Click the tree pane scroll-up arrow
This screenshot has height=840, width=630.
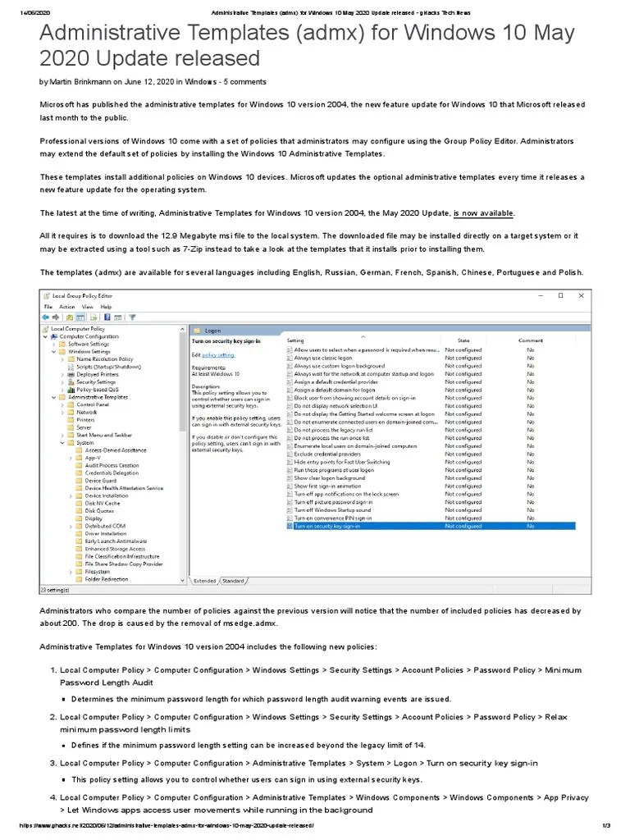tap(182, 329)
